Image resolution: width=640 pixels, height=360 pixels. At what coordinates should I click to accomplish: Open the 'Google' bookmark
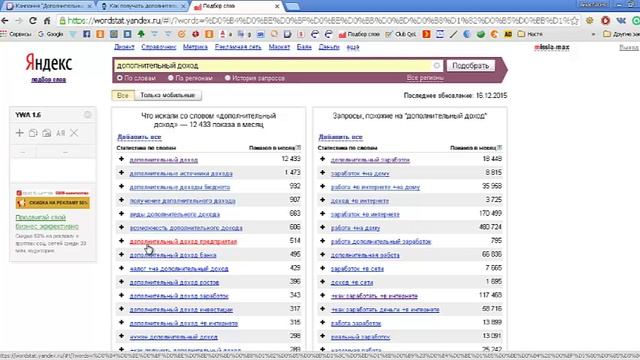click(x=51, y=34)
